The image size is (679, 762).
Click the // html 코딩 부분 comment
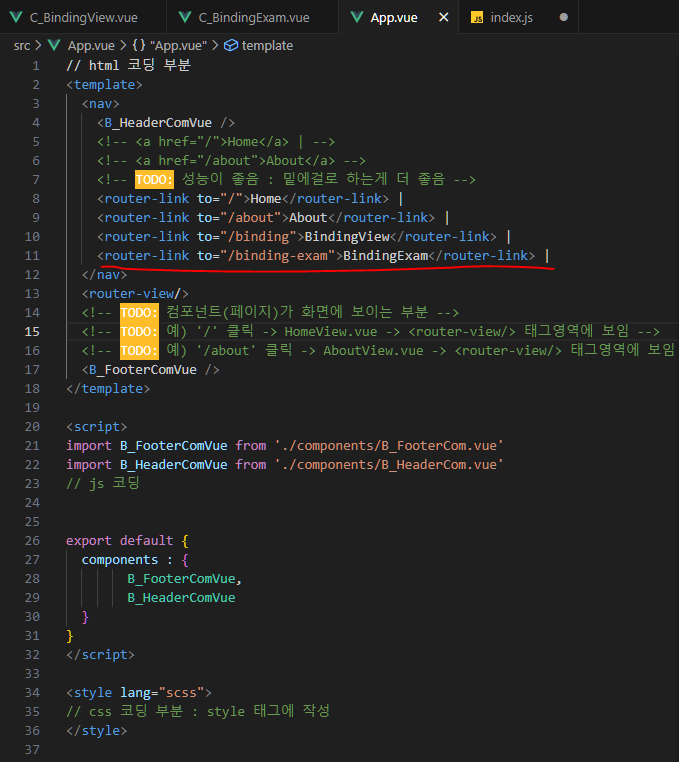click(x=128, y=65)
